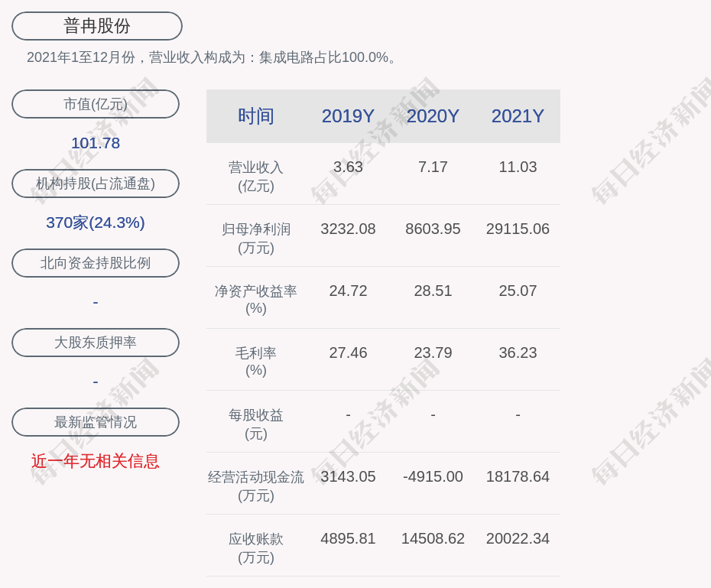This screenshot has width=711, height=588.
Task: Select gross margin value 23.79
Action: coord(433,352)
